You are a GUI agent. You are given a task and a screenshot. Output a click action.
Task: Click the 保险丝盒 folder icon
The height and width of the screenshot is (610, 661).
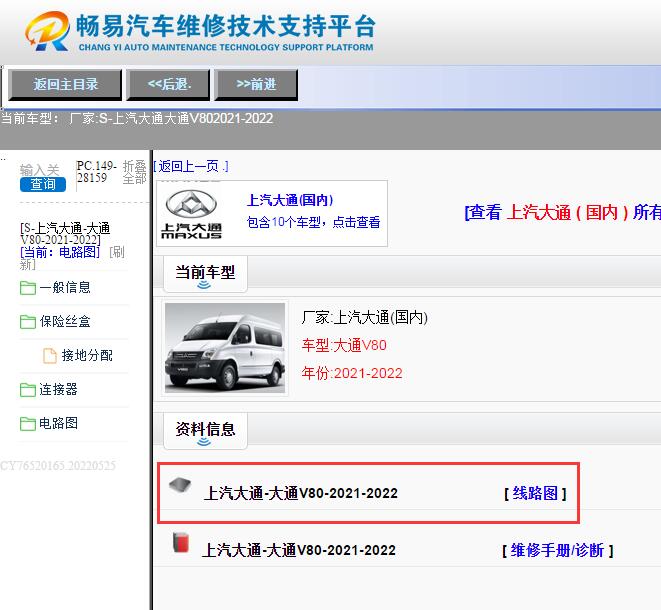(28, 322)
